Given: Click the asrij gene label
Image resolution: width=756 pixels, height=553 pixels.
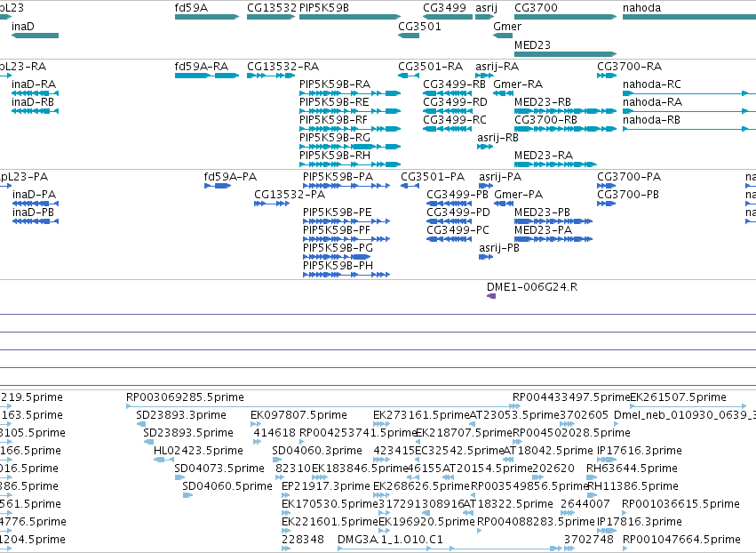Looking at the screenshot, I should (486, 8).
